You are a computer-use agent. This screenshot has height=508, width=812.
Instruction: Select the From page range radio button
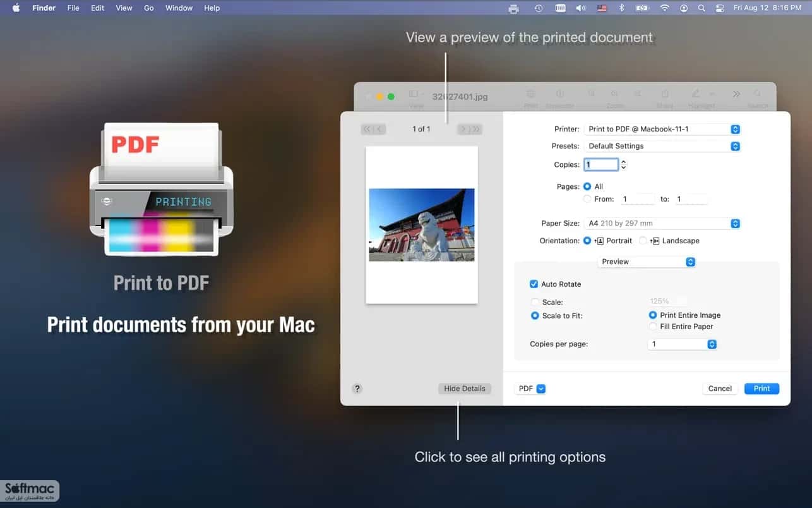coord(587,199)
